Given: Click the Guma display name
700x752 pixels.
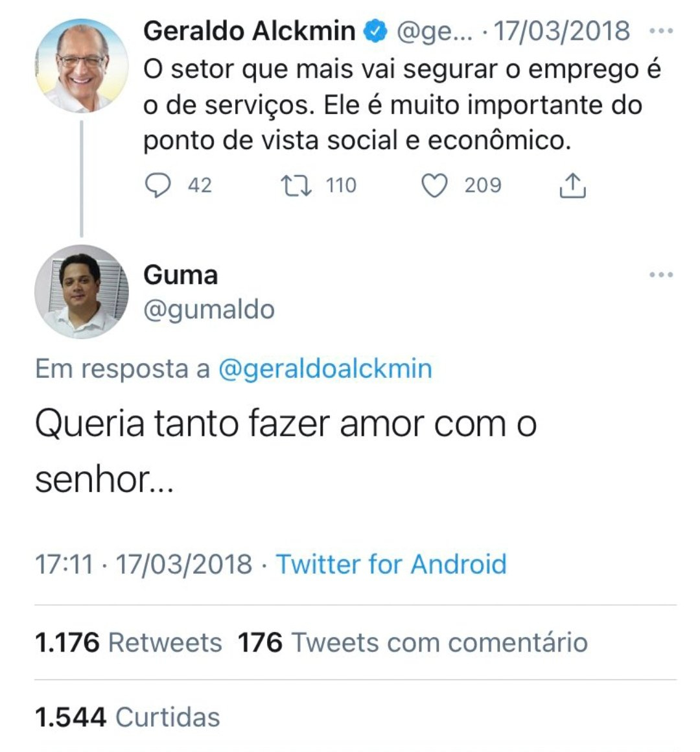Looking at the screenshot, I should click(x=180, y=275).
